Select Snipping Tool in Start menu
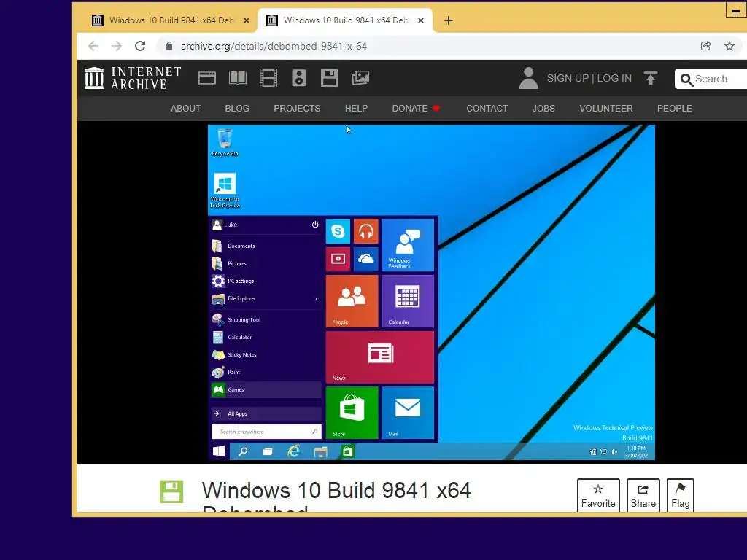The image size is (747, 560). [266, 319]
